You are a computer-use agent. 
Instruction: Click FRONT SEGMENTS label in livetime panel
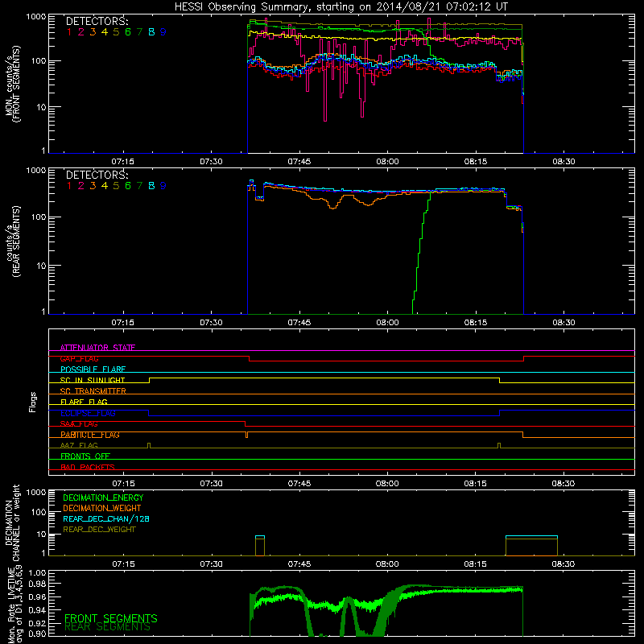[x=111, y=618]
